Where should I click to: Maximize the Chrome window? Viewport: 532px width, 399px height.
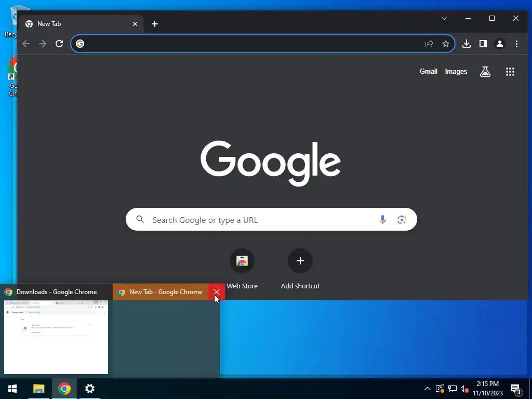click(x=492, y=18)
